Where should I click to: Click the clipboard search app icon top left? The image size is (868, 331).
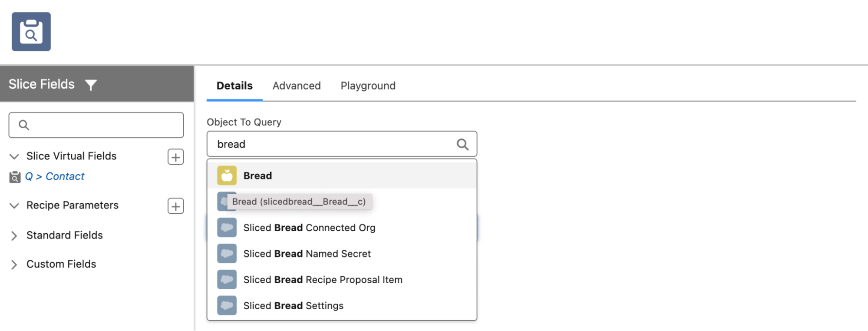pyautogui.click(x=31, y=31)
